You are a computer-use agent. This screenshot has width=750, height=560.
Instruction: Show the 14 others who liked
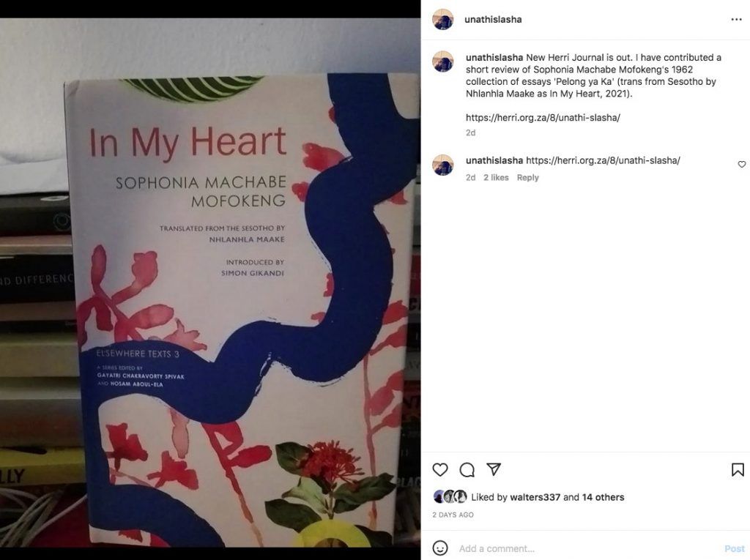point(604,497)
